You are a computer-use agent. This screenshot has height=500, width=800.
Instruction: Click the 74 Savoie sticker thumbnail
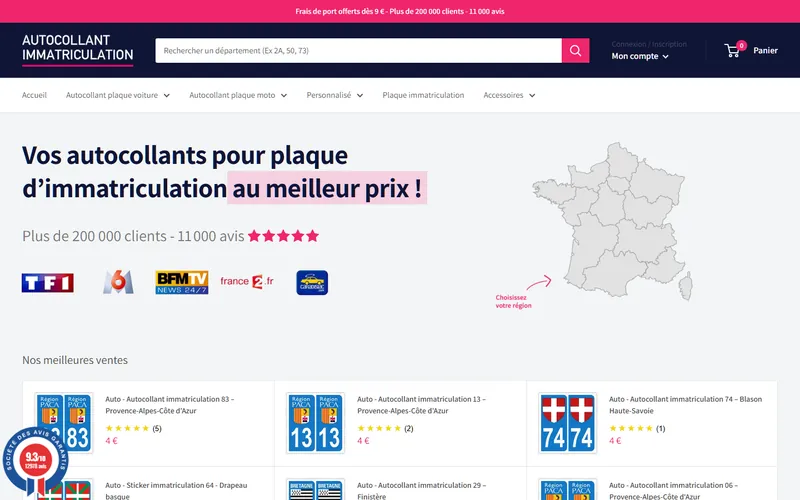click(567, 423)
